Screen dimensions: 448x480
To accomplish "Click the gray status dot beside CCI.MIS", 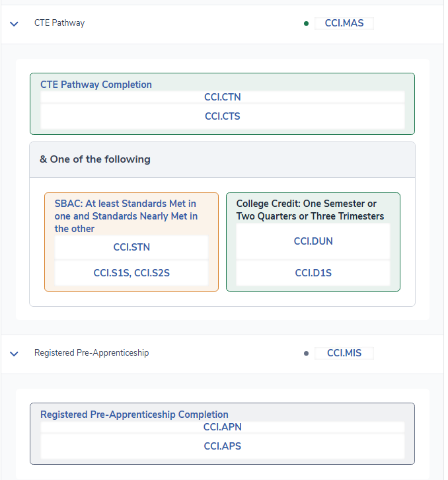I will click(306, 354).
